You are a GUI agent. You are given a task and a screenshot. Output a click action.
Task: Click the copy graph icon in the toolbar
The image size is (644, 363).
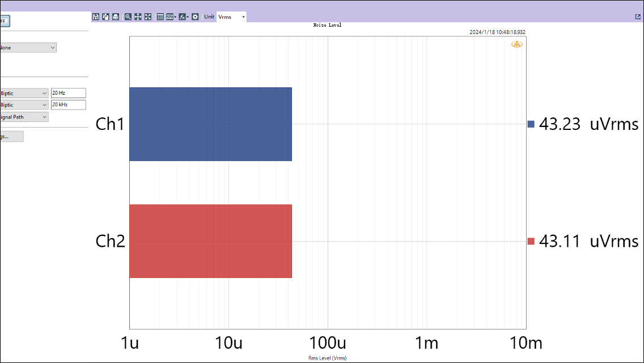[x=105, y=17]
